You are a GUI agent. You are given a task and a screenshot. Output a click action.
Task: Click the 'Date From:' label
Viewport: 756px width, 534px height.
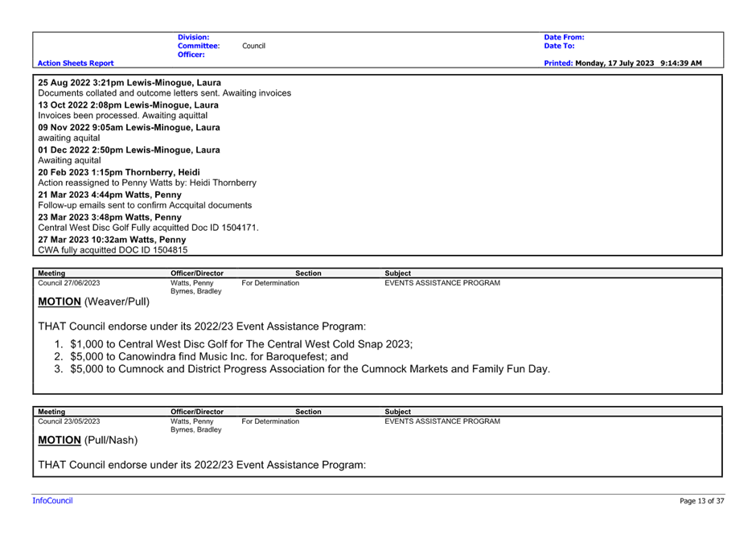click(564, 37)
